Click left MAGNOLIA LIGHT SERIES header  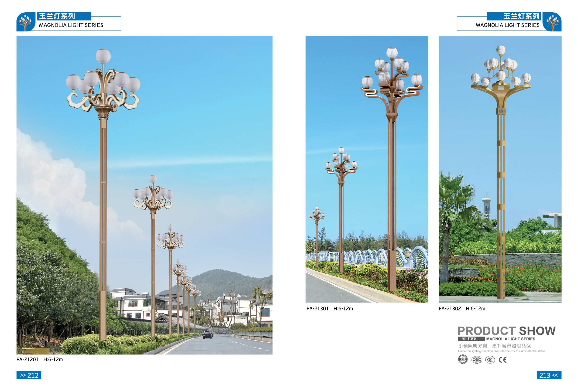pyautogui.click(x=71, y=25)
